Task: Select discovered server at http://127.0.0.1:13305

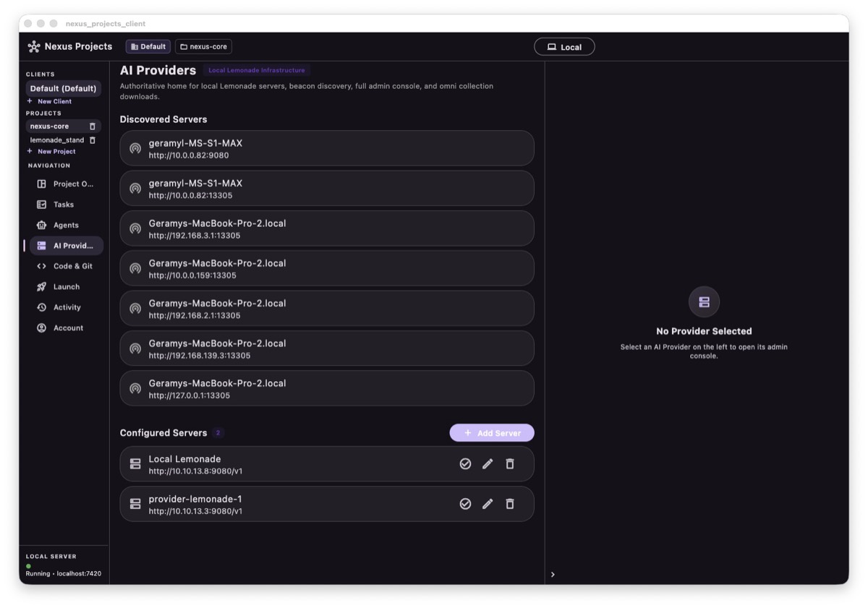Action: point(327,388)
